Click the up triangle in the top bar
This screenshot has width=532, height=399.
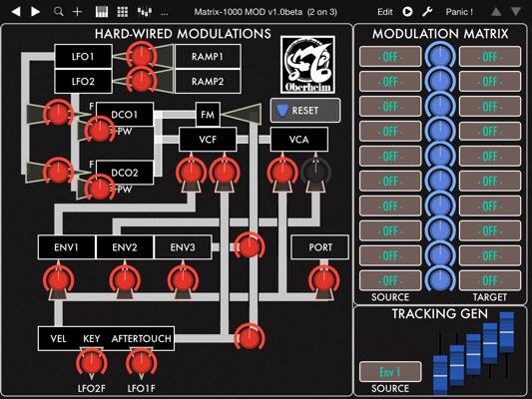click(496, 12)
